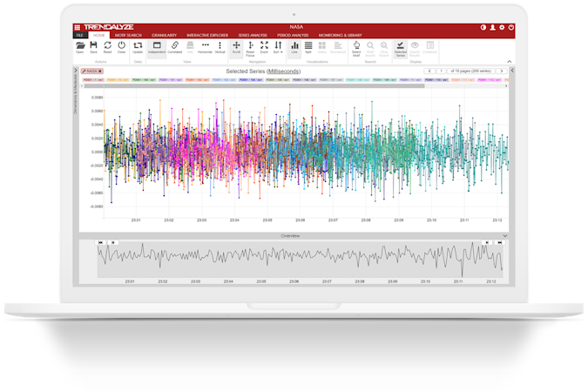Jump overview to the start button
The width and height of the screenshot is (588, 392).
(100, 243)
